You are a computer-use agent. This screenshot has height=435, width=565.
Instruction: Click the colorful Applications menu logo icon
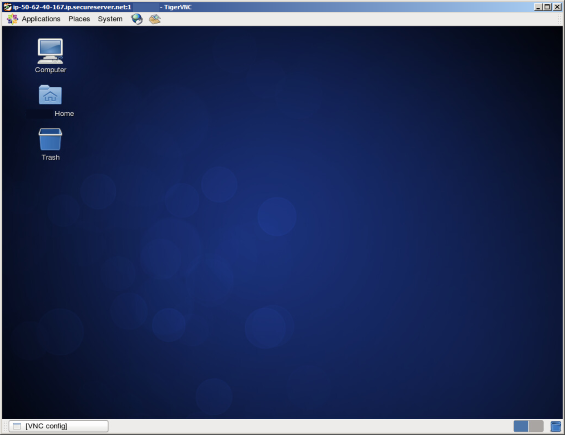coord(12,19)
